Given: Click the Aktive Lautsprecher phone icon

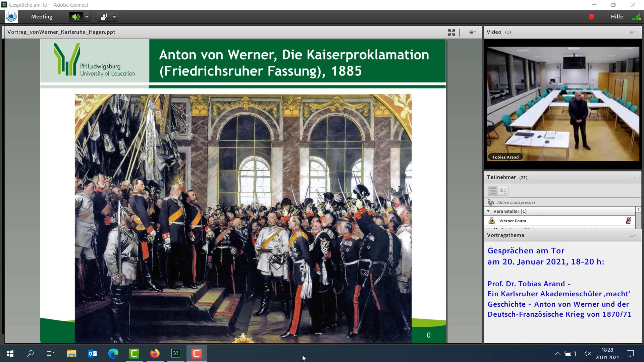Looking at the screenshot, I should [x=491, y=202].
